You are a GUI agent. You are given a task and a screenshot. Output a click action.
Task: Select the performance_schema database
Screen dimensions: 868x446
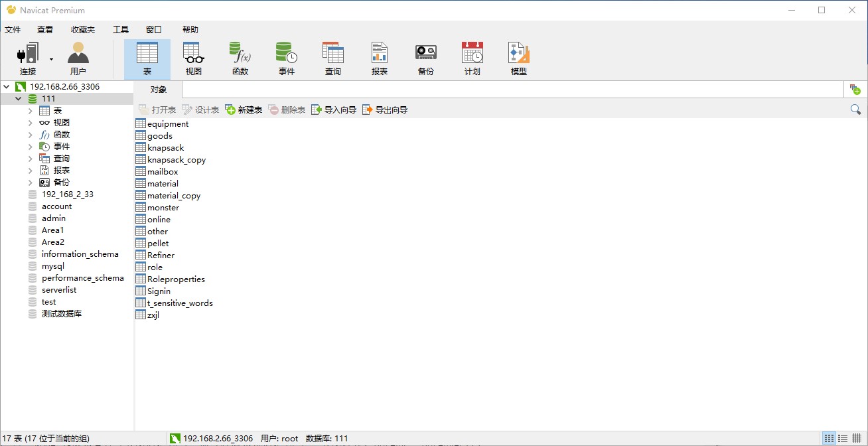click(x=82, y=278)
